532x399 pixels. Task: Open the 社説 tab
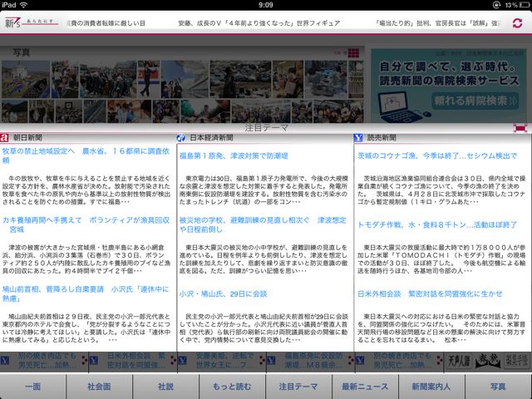pos(165,386)
